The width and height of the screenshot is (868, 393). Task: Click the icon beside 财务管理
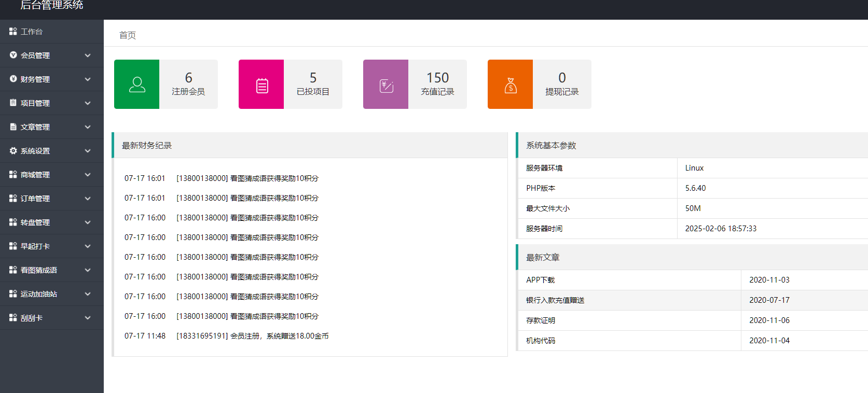[13, 79]
